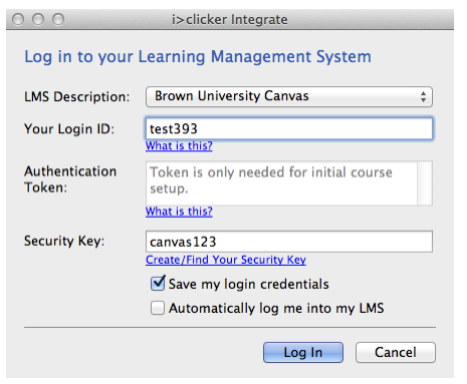This screenshot has width=467, height=384.
Task: Enable Automatically log me into my LMS
Action: [157, 308]
